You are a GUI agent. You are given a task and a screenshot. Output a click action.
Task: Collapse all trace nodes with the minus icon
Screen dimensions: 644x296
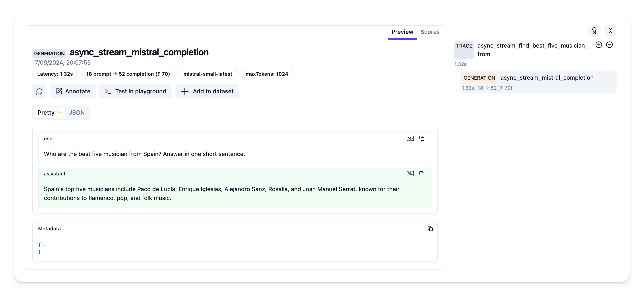tap(609, 45)
